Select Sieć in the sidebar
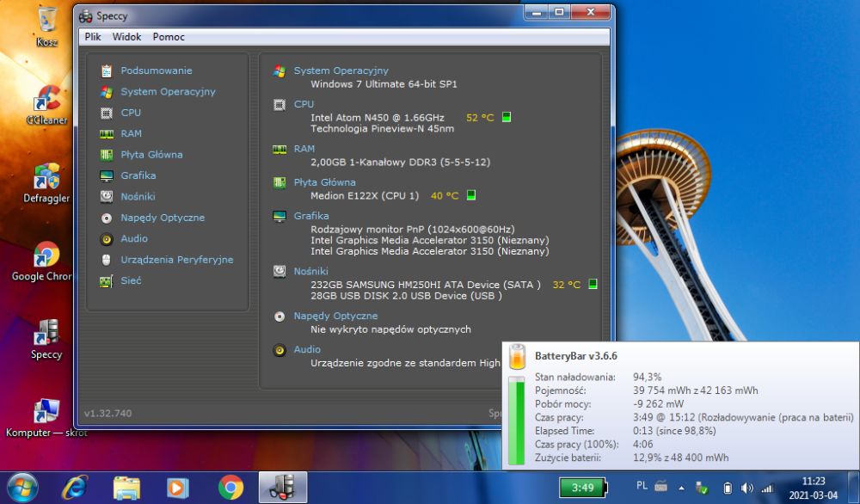Viewport: 860px width, 504px height. [131, 280]
